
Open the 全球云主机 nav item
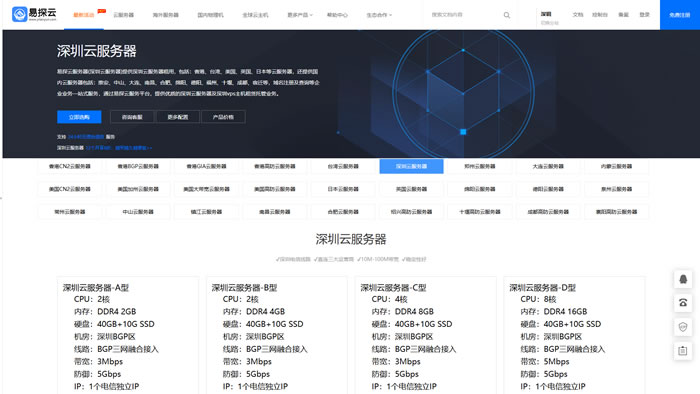pyautogui.click(x=255, y=15)
